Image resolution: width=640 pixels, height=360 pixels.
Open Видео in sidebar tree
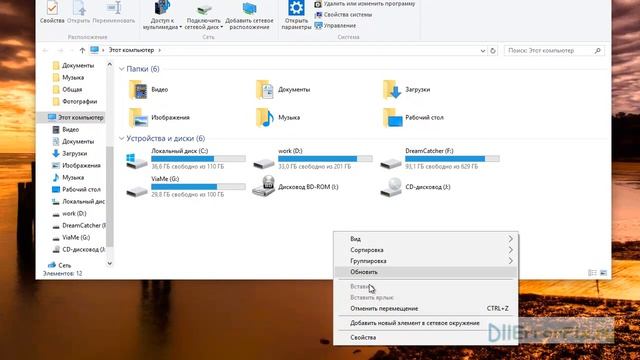pos(65,129)
